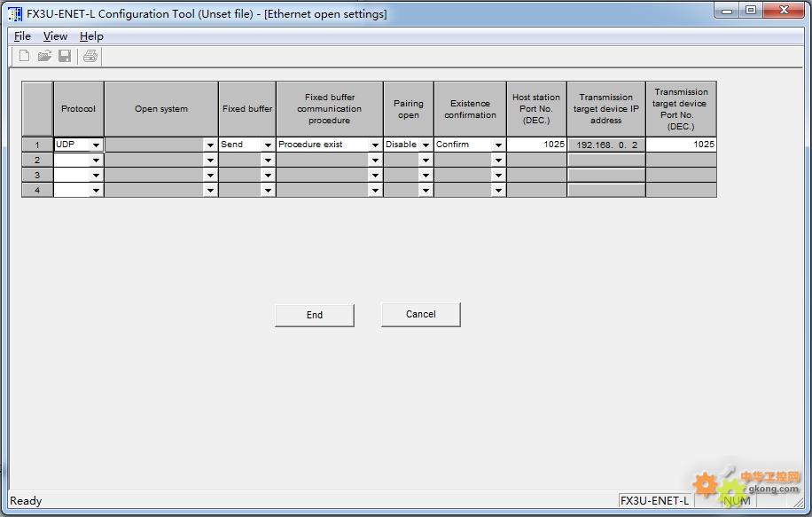Click the Fixed buffer column header
The height and width of the screenshot is (517, 812).
coord(247,109)
